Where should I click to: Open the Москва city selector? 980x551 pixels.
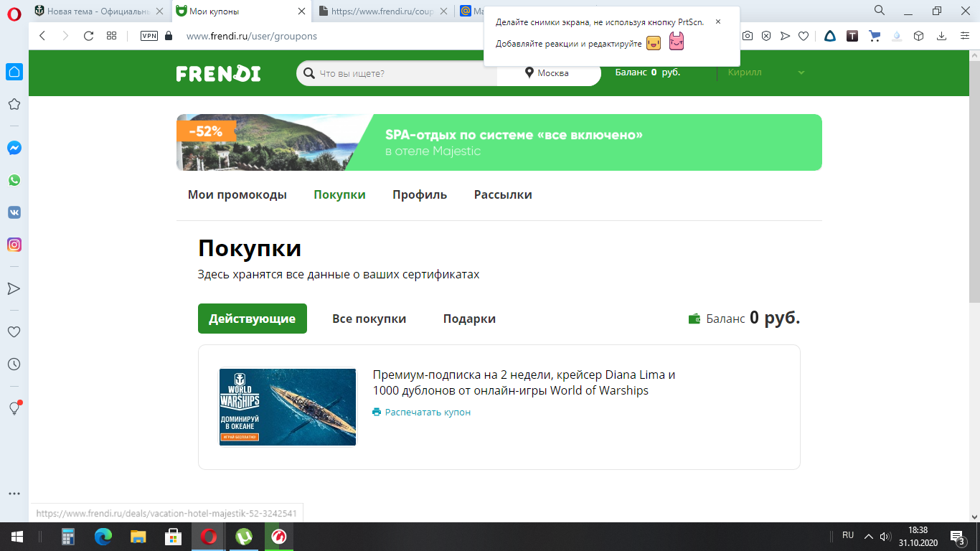tap(547, 73)
